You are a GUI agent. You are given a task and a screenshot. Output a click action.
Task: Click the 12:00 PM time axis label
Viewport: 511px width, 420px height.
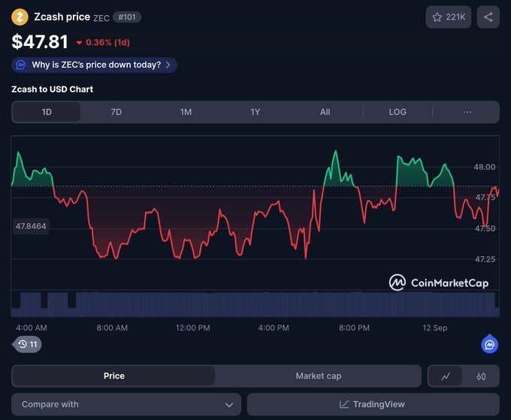[192, 328]
